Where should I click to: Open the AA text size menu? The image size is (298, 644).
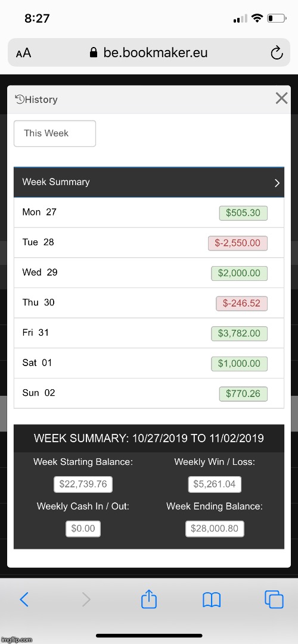(x=23, y=53)
